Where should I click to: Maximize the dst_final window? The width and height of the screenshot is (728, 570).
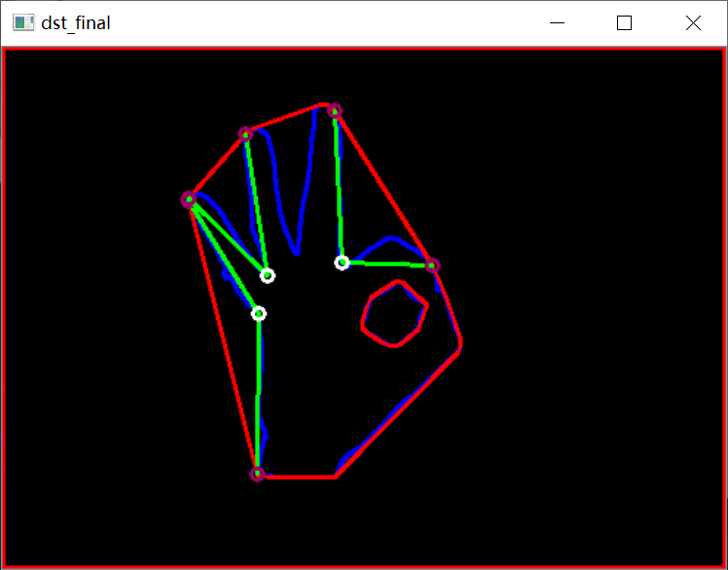click(x=624, y=22)
